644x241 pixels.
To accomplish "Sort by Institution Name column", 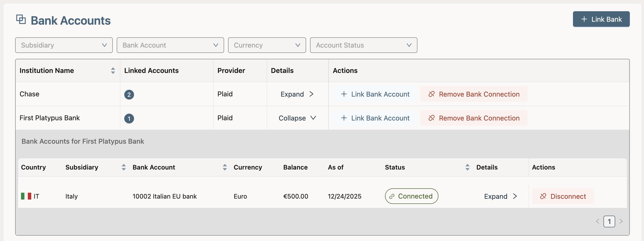I will (x=113, y=71).
